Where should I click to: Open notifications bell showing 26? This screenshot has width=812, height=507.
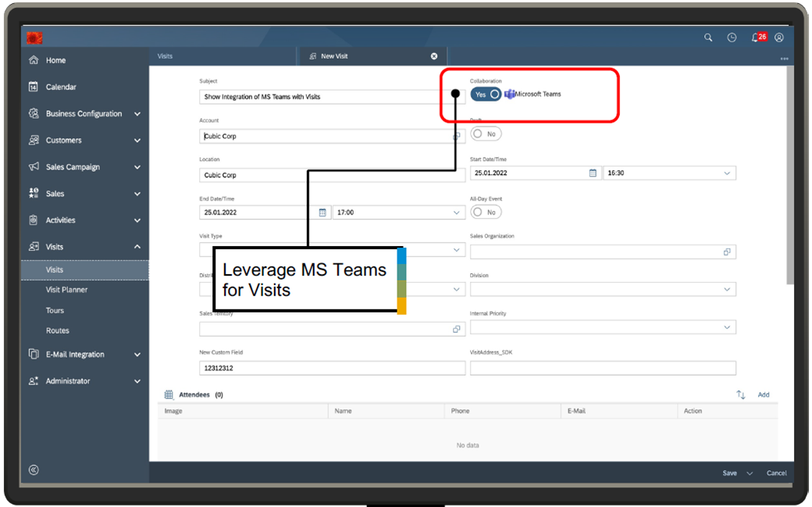(x=759, y=37)
